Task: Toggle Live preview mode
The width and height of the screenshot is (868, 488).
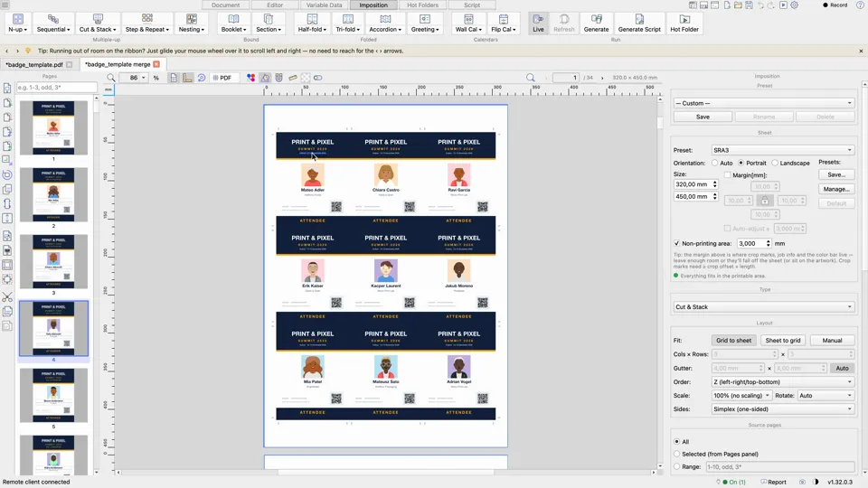Action: click(538, 23)
